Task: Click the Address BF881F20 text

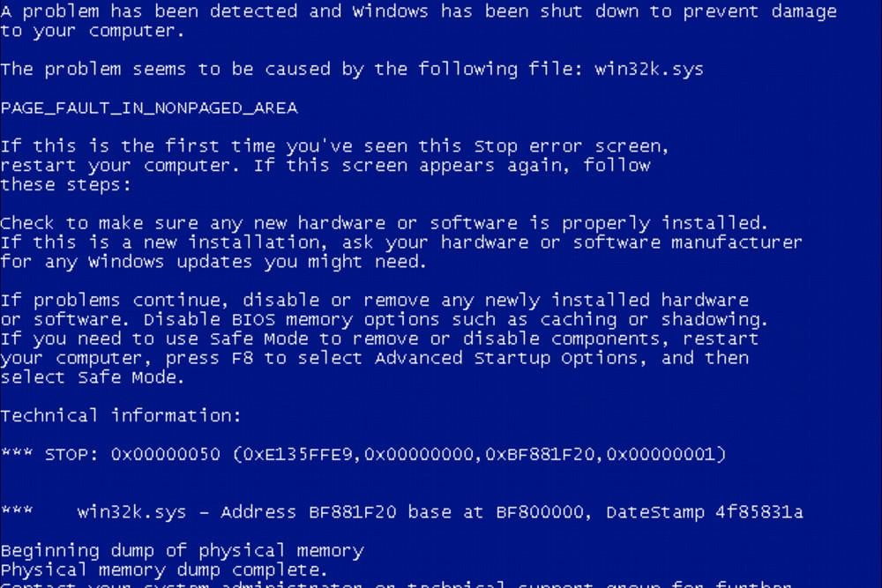Action: point(308,512)
